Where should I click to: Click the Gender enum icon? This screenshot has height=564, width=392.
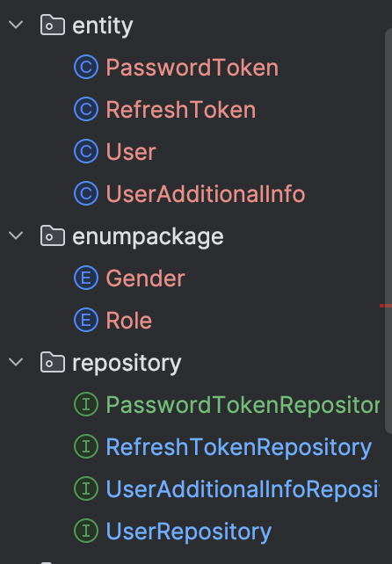86,278
